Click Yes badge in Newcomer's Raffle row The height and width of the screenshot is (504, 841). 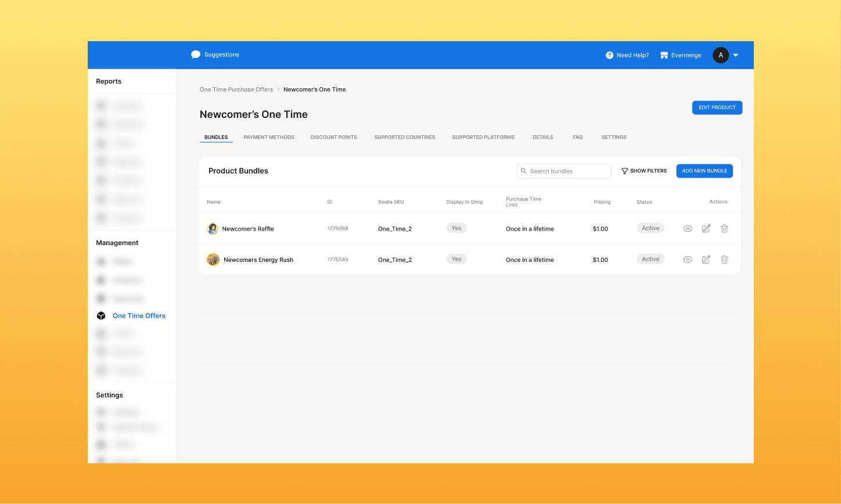pos(457,228)
